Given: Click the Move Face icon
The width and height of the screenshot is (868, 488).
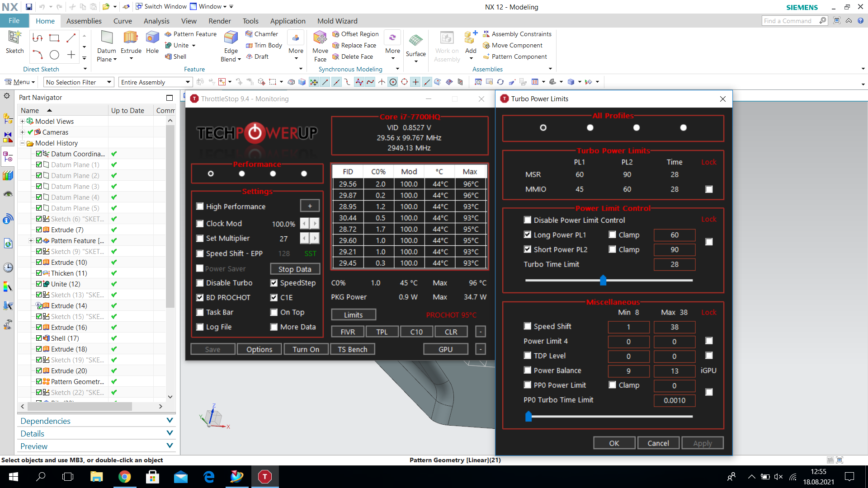Looking at the screenshot, I should [320, 38].
